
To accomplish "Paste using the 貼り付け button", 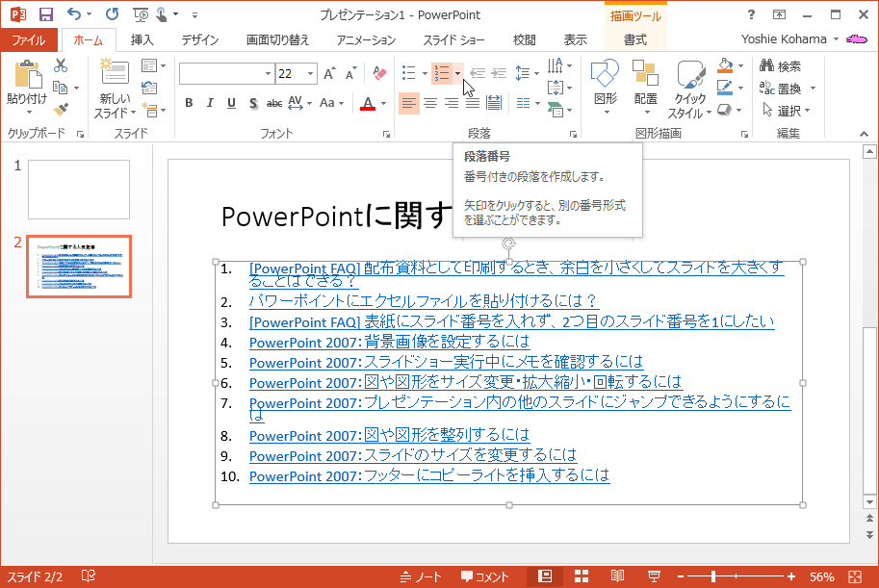I will [x=27, y=87].
